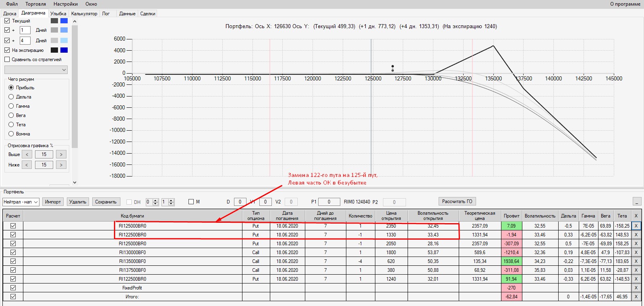
Task: Click the V1 input field
Action: [265, 202]
